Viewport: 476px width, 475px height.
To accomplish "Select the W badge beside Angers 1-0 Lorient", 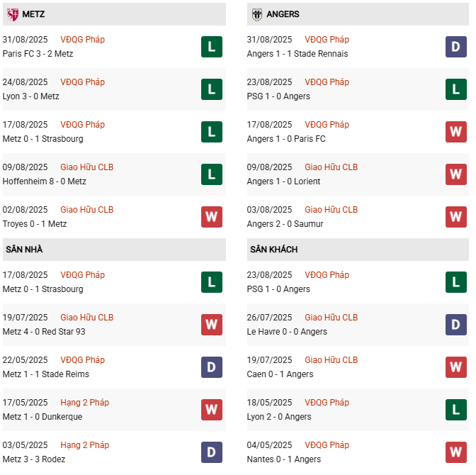I will point(455,174).
